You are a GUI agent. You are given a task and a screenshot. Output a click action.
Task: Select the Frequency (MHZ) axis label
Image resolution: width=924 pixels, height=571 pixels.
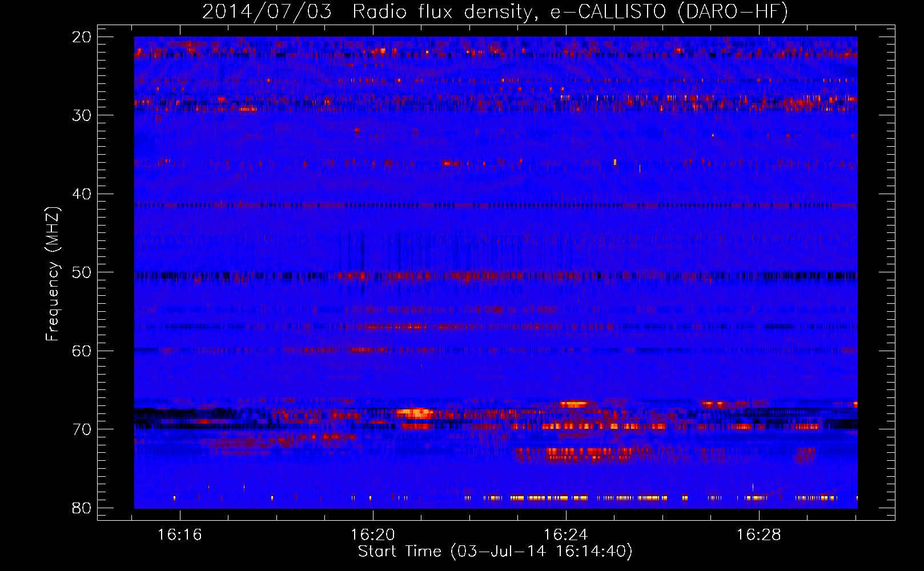click(x=53, y=274)
